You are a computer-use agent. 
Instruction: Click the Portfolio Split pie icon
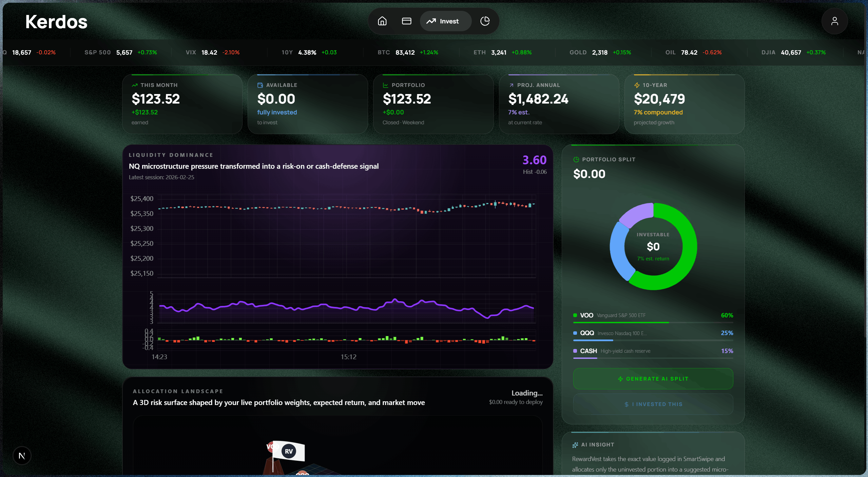point(576,160)
